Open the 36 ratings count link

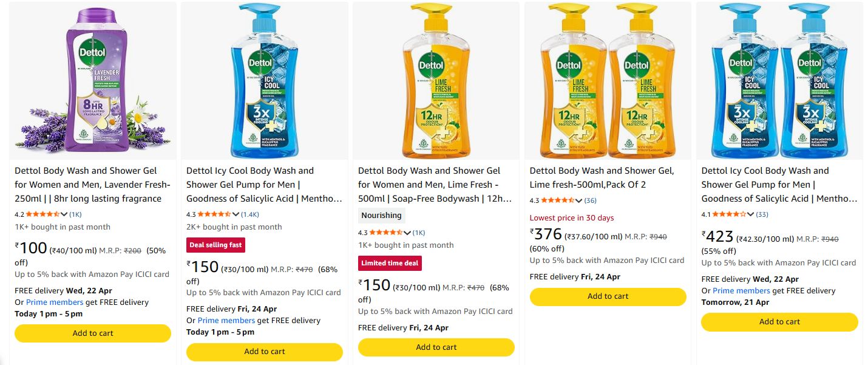590,200
